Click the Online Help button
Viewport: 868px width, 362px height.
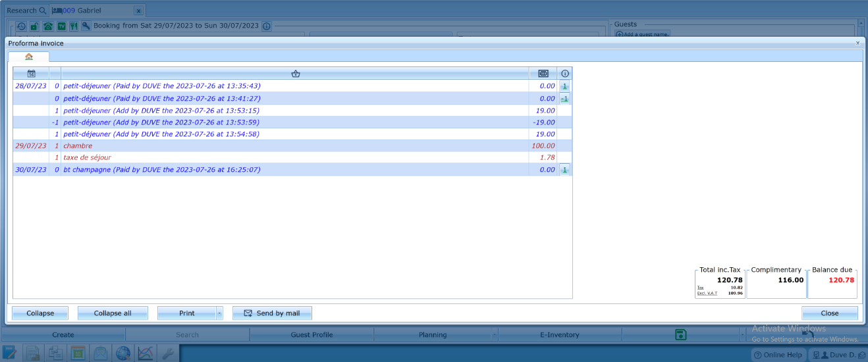(779, 355)
